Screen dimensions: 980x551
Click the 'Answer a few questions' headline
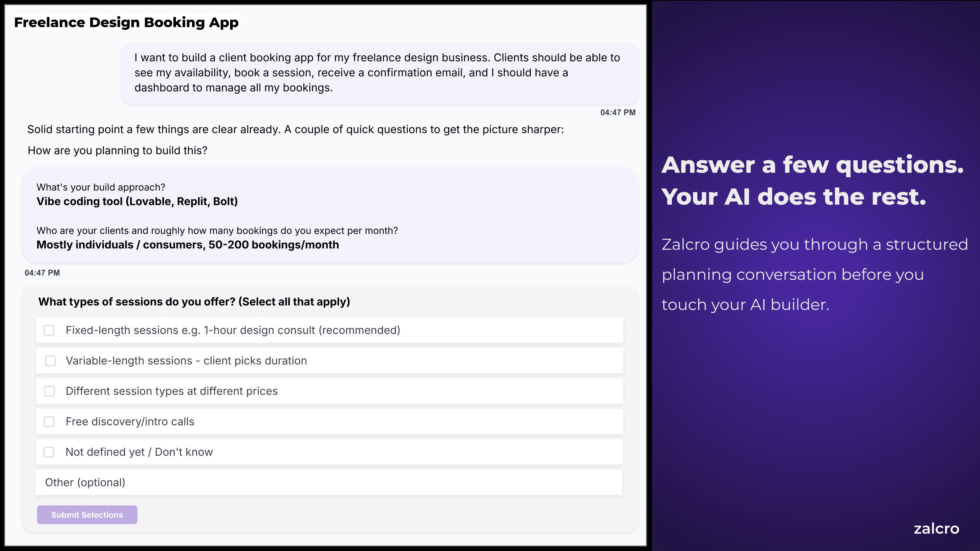(x=812, y=181)
